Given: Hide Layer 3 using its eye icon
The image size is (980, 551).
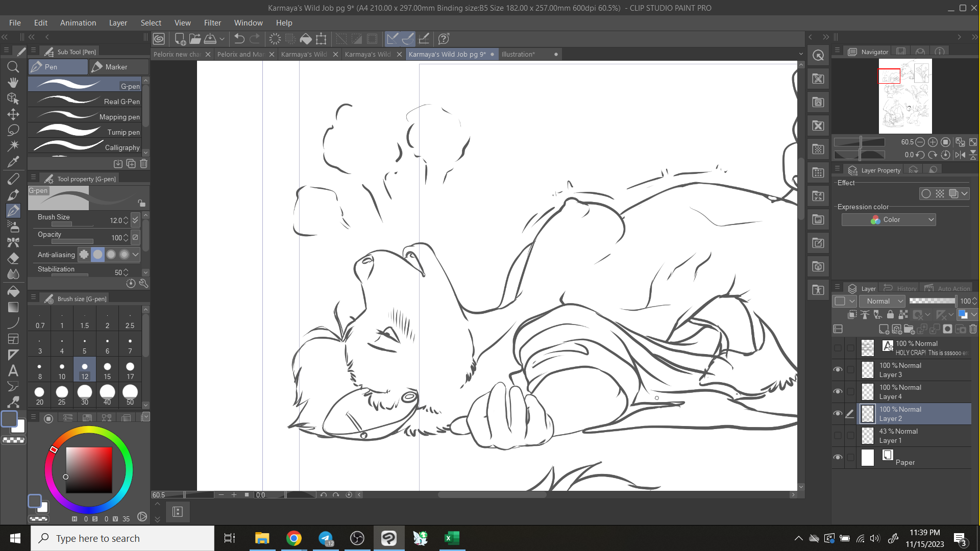Looking at the screenshot, I should 838,370.
